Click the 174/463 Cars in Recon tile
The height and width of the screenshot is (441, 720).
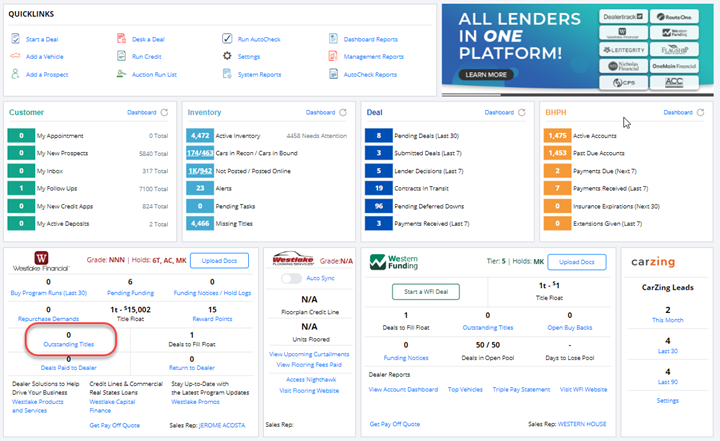200,153
